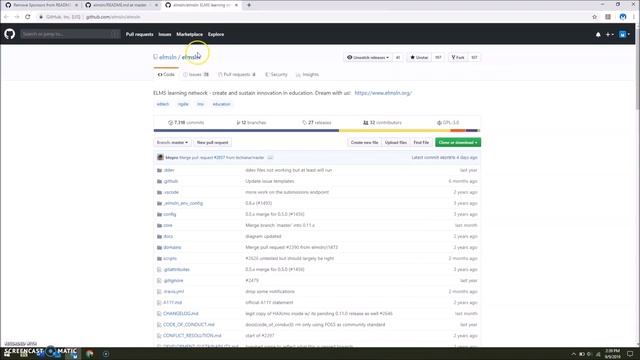This screenshot has width=640, height=360.
Task: Click folder icon beside .github
Action: click(159, 181)
